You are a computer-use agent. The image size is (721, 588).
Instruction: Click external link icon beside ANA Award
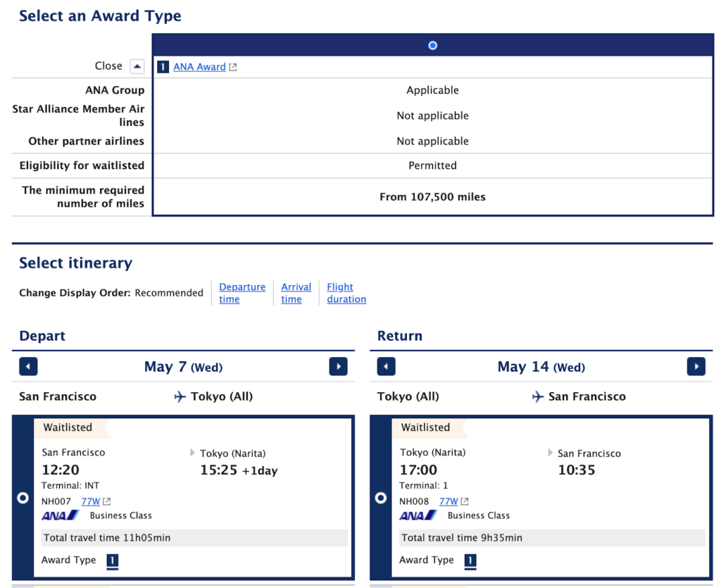tap(233, 67)
